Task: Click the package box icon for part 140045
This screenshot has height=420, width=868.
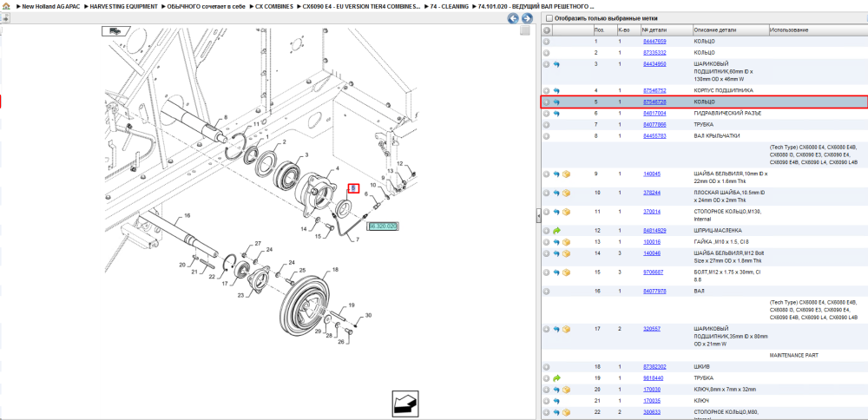Action: pos(566,174)
